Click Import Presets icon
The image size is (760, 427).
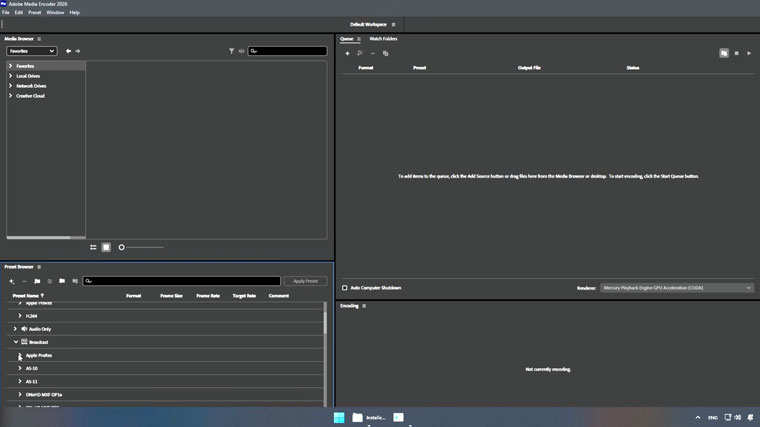(62, 281)
